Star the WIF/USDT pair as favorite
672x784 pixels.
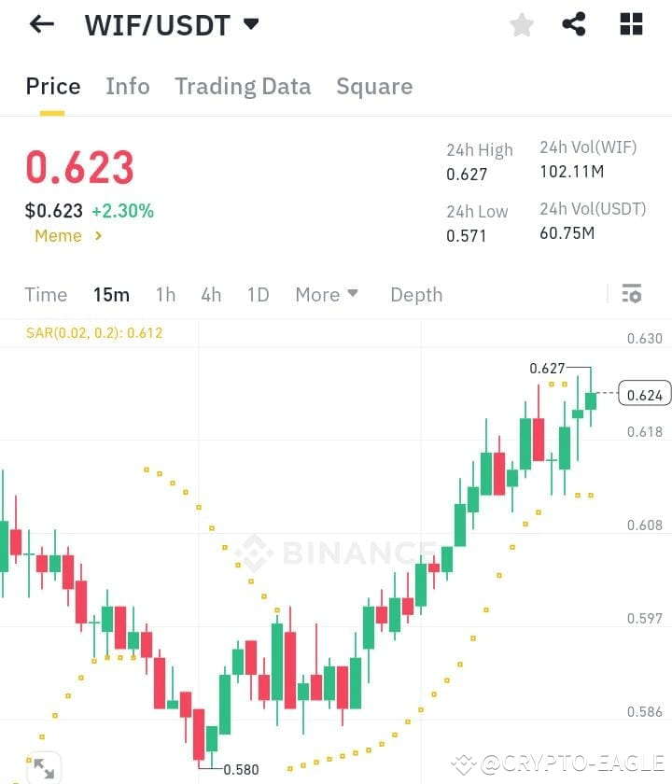521,25
